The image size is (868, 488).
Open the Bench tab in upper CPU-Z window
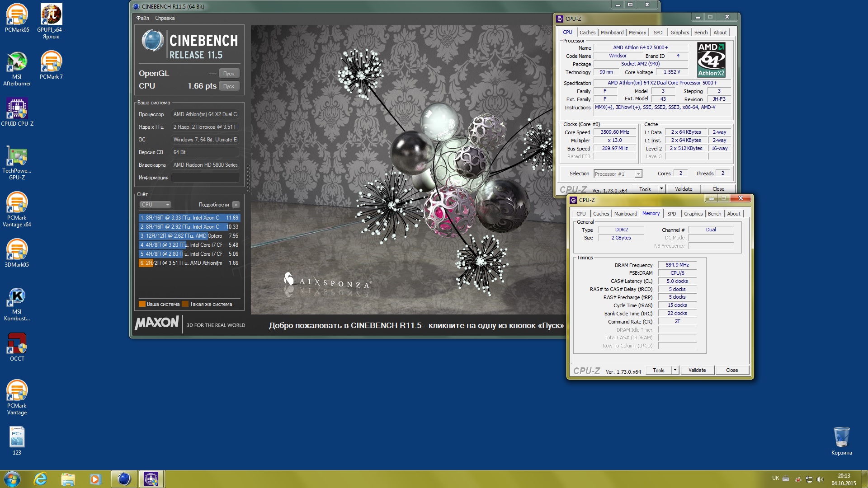point(701,33)
